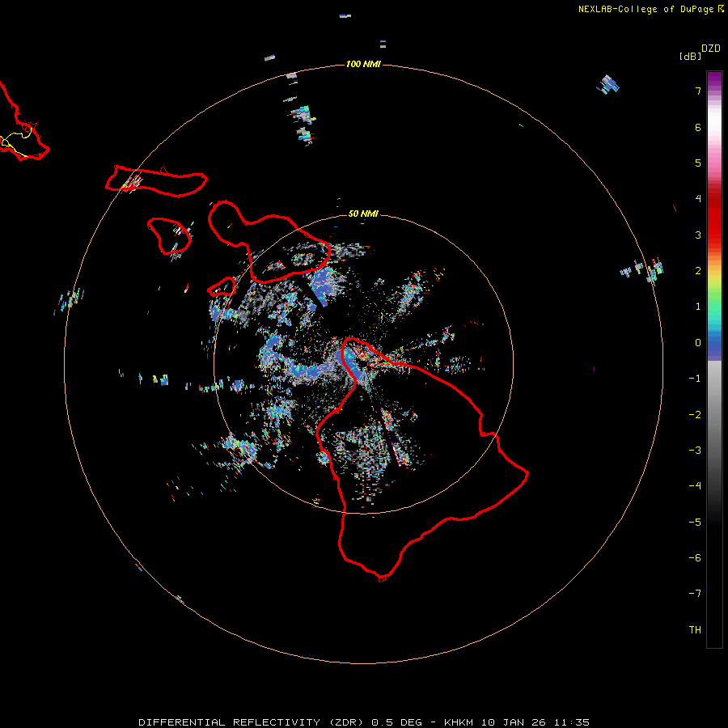Screen dimensions: 728x728
Task: Click the -3 value on the color scale
Action: click(695, 451)
